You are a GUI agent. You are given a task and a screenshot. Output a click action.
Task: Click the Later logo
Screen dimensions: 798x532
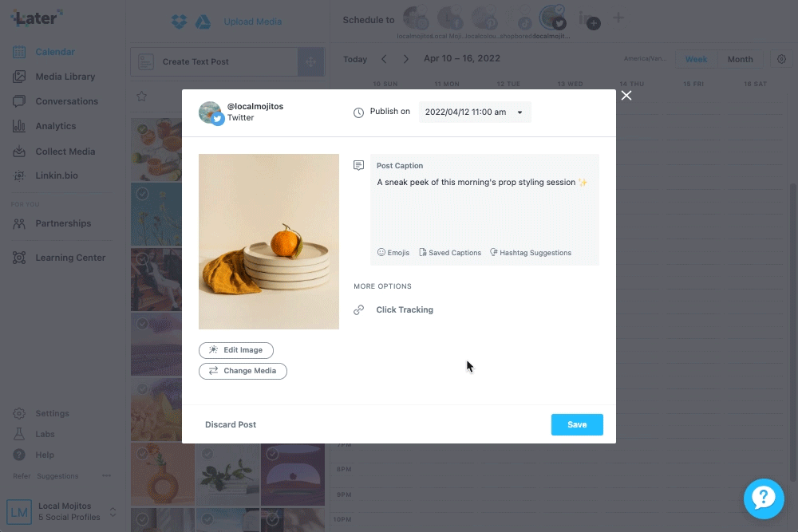coord(37,18)
